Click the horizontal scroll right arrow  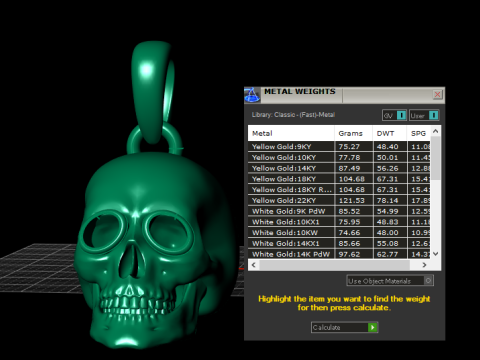click(424, 265)
